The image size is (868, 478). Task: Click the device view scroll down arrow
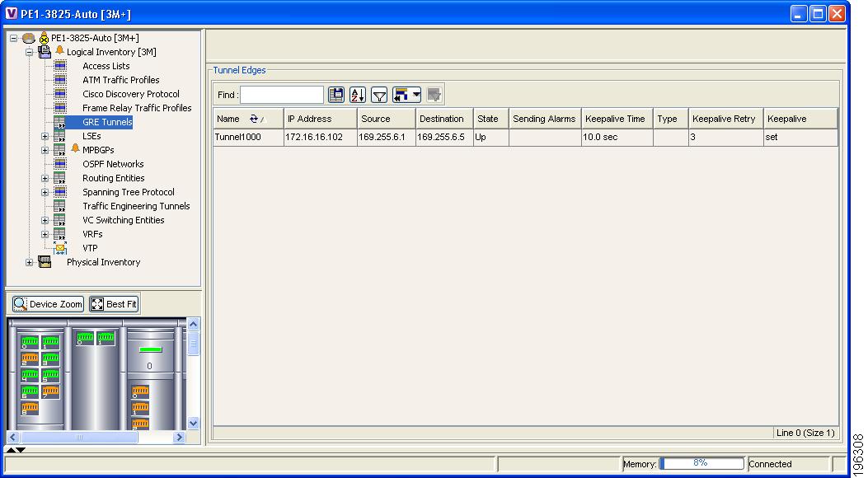(x=193, y=424)
